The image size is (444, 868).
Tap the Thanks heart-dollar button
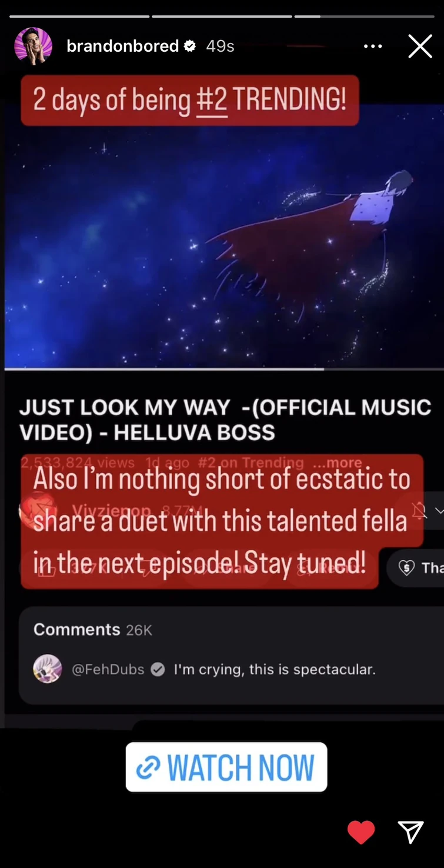click(416, 567)
